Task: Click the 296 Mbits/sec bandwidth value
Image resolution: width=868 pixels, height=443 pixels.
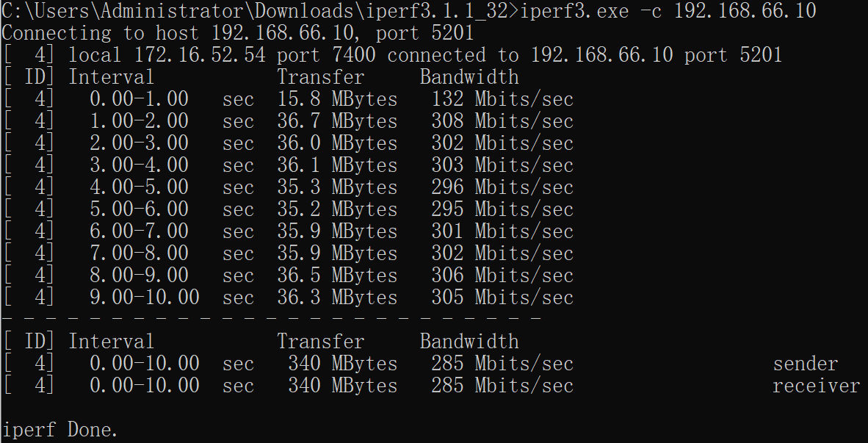Action: point(502,188)
